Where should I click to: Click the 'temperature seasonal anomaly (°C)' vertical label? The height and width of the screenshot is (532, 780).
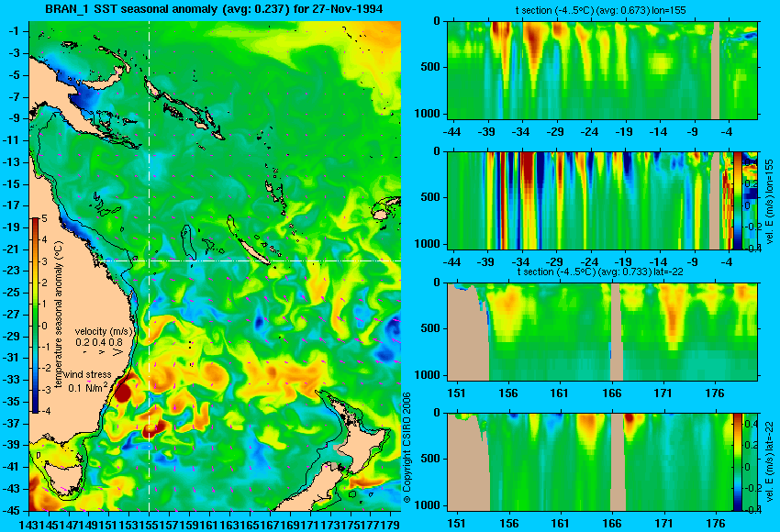tap(60, 315)
